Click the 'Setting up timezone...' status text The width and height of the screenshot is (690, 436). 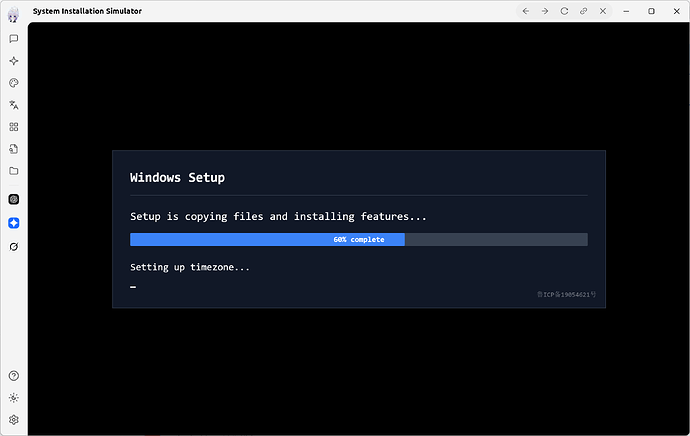pyautogui.click(x=190, y=267)
